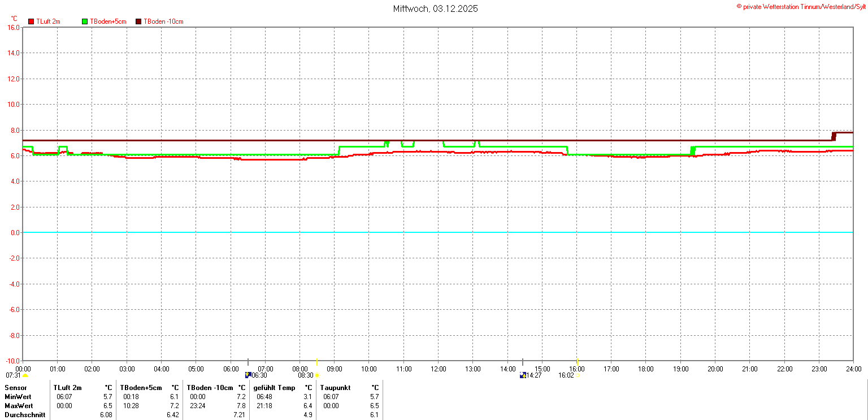This screenshot has height=420, width=868.
Task: Click the TBoden+5cm legend label
Action: coord(108,21)
